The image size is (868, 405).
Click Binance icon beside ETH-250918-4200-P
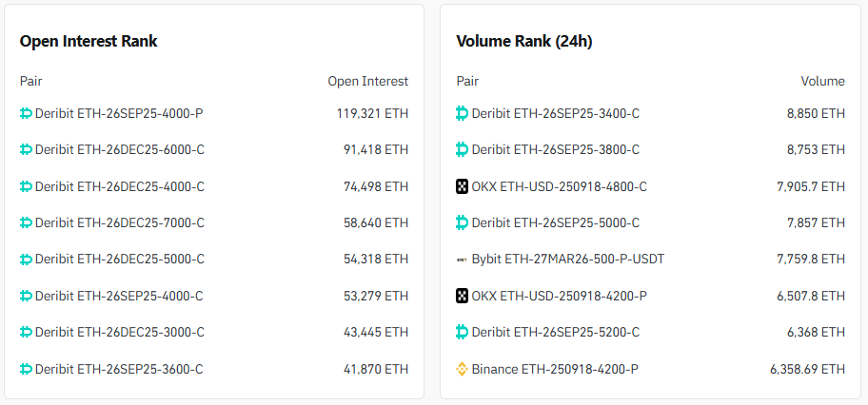tap(462, 369)
